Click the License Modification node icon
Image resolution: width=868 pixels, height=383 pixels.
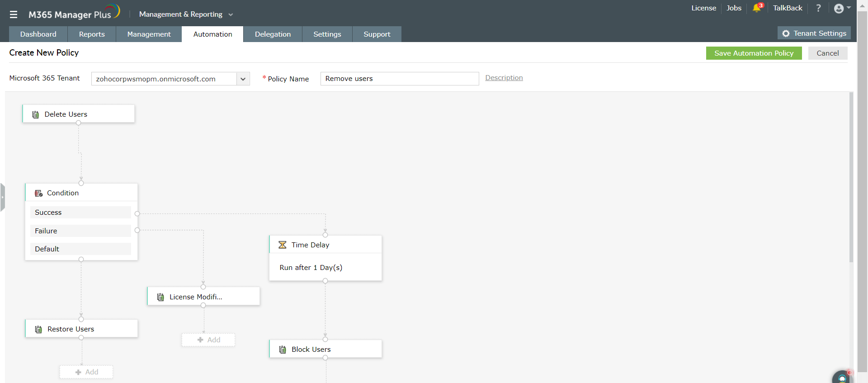[160, 297]
